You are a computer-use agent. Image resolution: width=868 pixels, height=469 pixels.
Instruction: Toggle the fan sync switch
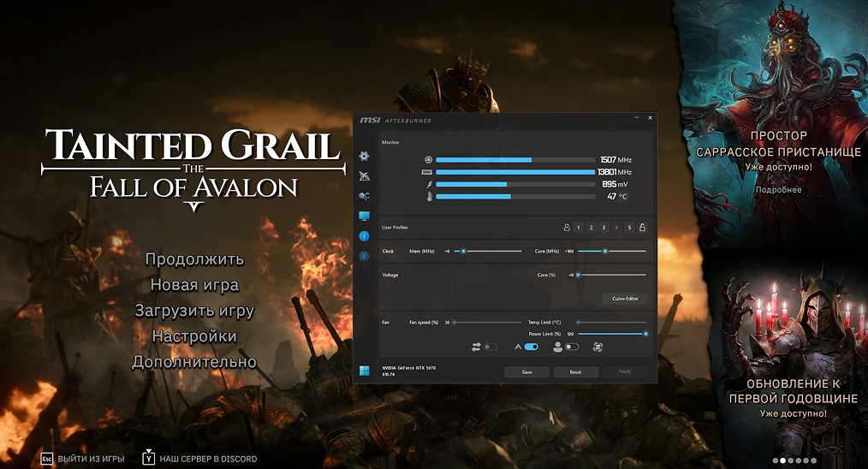(x=490, y=347)
